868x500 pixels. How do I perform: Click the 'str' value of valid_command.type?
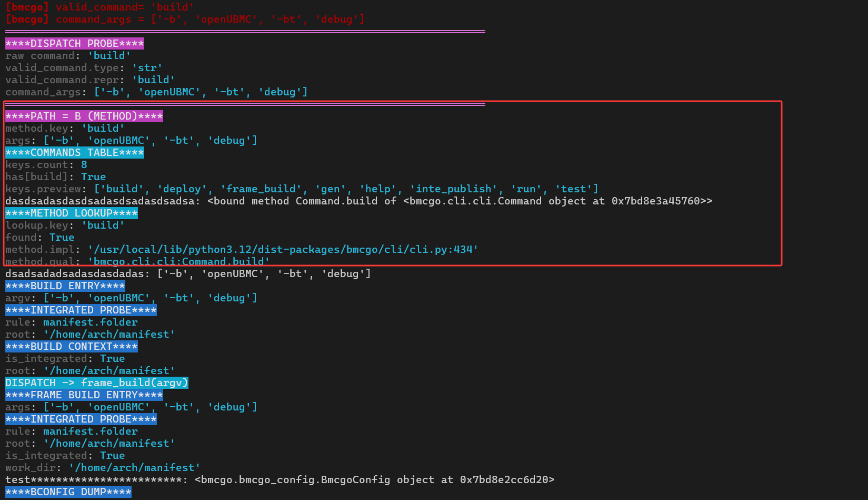147,68
